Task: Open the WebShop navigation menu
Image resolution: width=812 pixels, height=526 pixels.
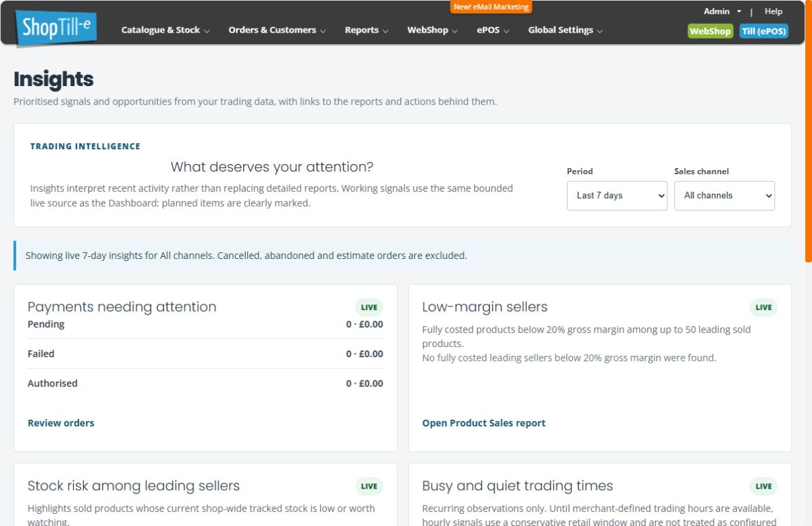Action: click(432, 30)
